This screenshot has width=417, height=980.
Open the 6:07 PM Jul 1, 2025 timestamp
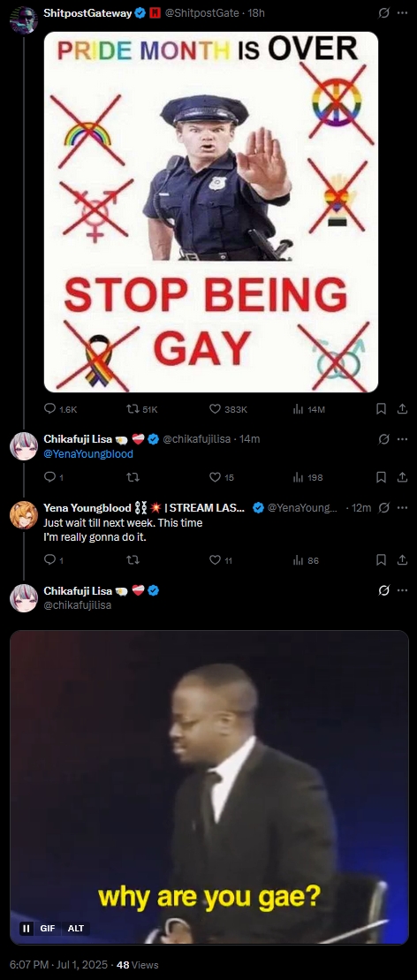[x=59, y=964]
